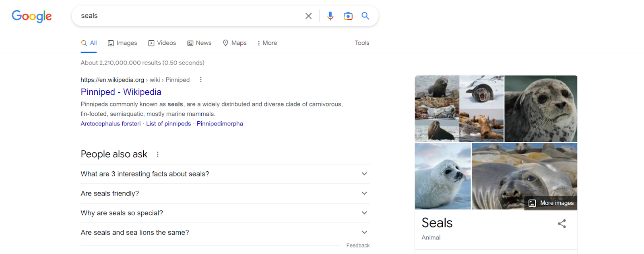Click inside the search field containing "seals"
The image size is (644, 254).
(189, 16)
